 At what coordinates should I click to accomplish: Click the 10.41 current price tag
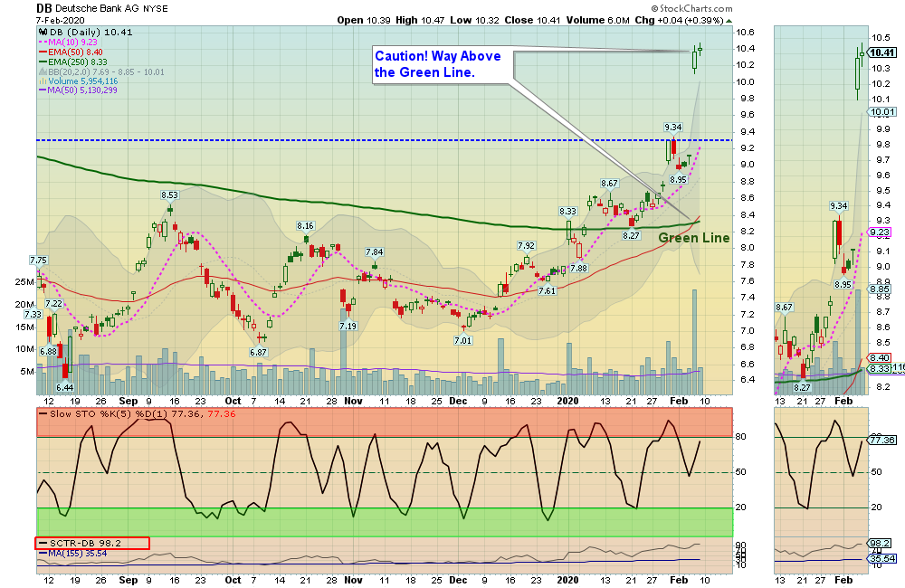(881, 52)
